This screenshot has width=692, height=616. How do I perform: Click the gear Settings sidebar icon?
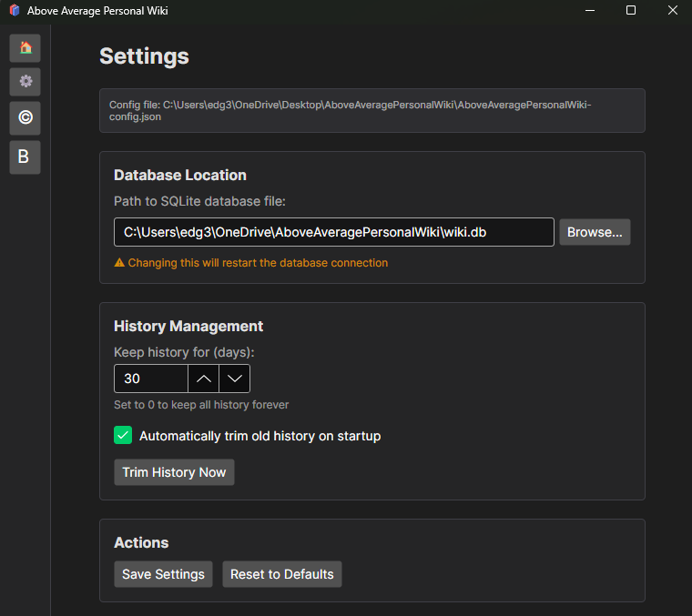[x=25, y=82]
